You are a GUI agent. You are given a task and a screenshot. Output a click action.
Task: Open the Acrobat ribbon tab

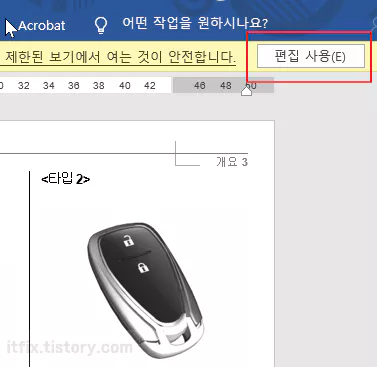click(x=42, y=26)
